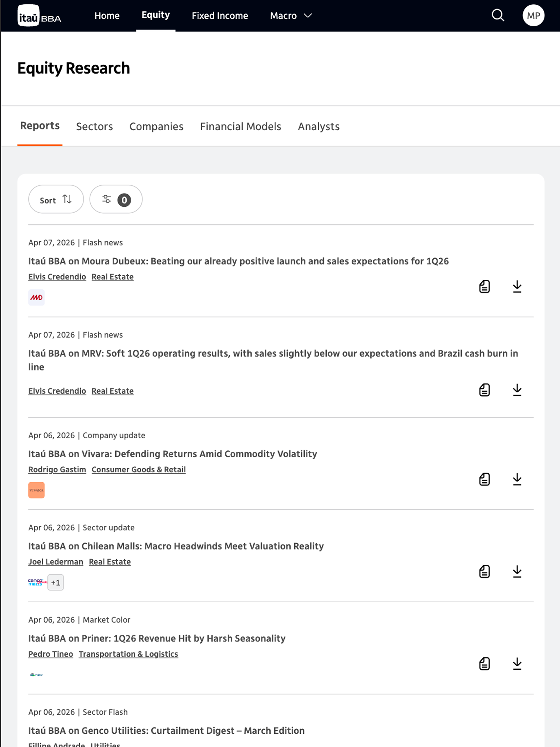Switch to the Analysts tab
The height and width of the screenshot is (747, 560).
(x=319, y=126)
